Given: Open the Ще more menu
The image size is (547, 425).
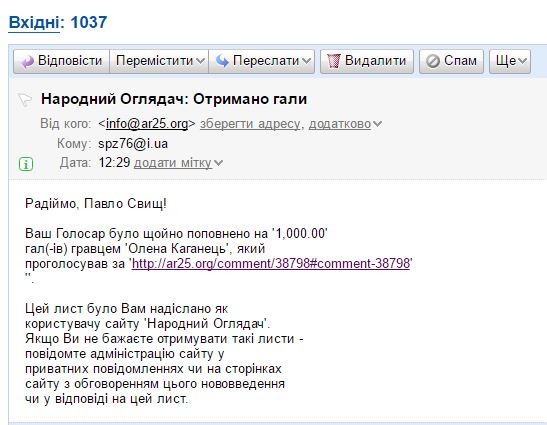Looking at the screenshot, I should pos(510,61).
